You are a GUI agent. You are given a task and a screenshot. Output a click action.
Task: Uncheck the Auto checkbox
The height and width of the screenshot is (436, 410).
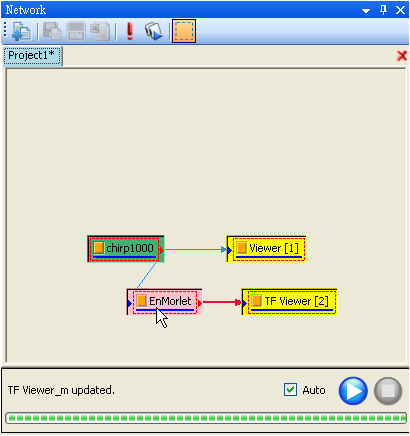[x=290, y=389]
